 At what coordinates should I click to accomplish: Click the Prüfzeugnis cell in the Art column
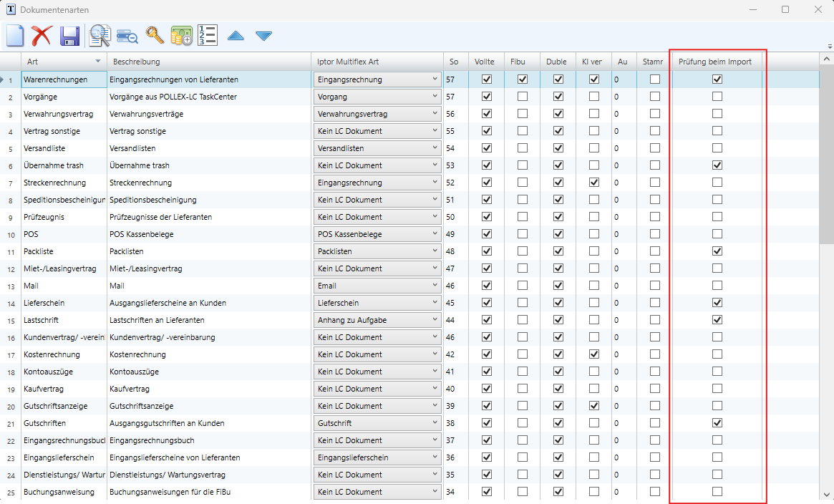pyautogui.click(x=64, y=217)
